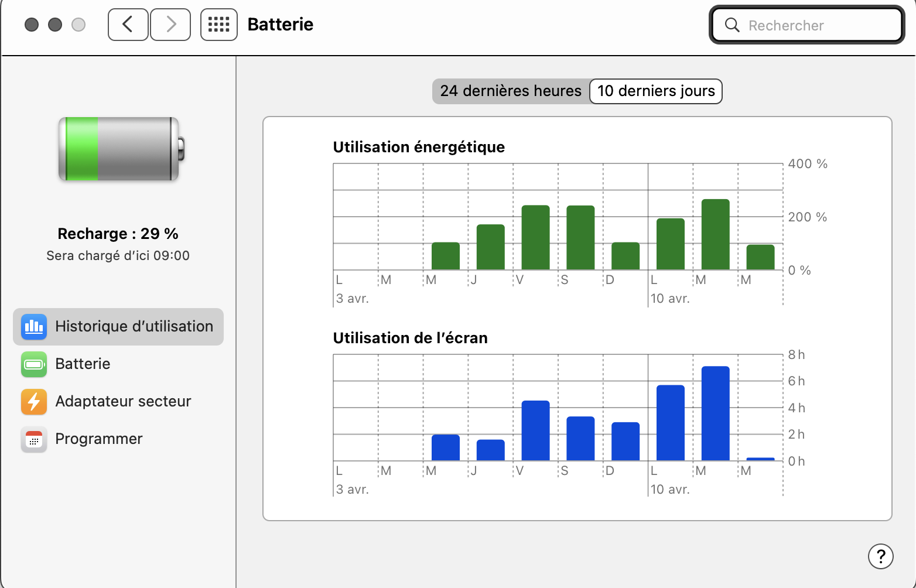Select the Adaptateur secteur sidebar label
Screen dimensions: 916x588
click(123, 402)
